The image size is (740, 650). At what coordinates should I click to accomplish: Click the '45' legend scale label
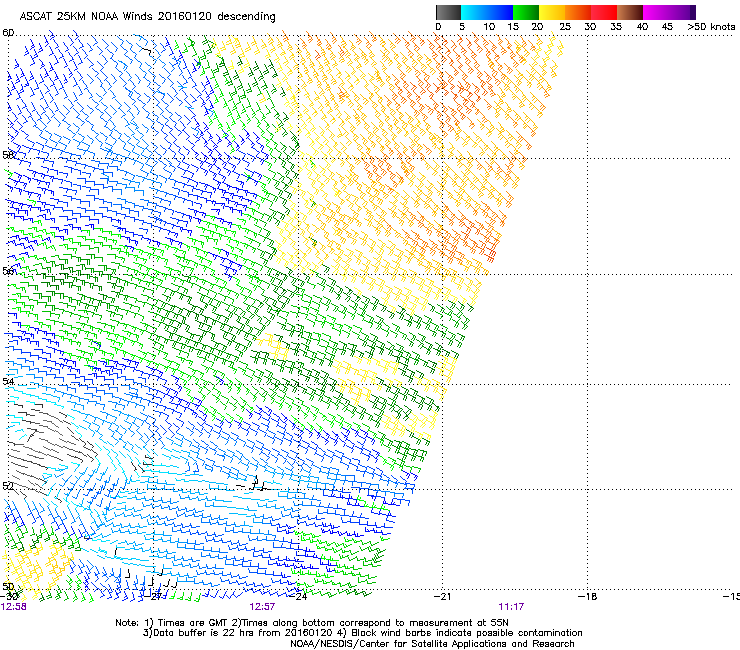coord(667,27)
